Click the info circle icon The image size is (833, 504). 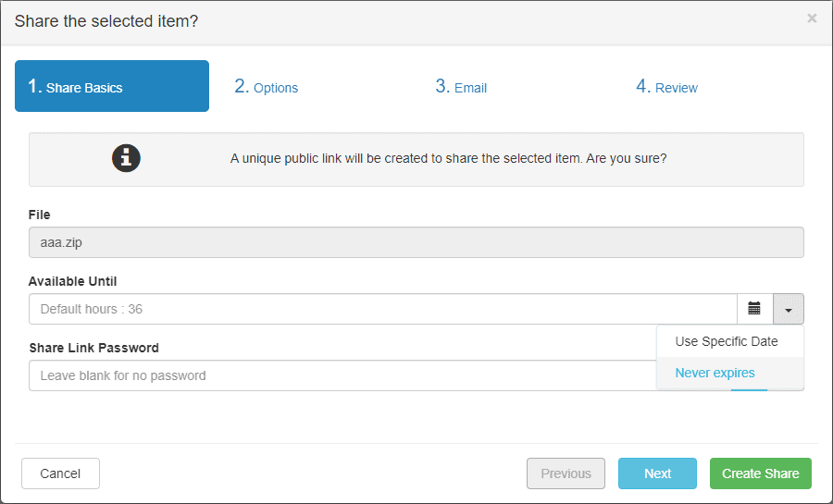[x=126, y=158]
